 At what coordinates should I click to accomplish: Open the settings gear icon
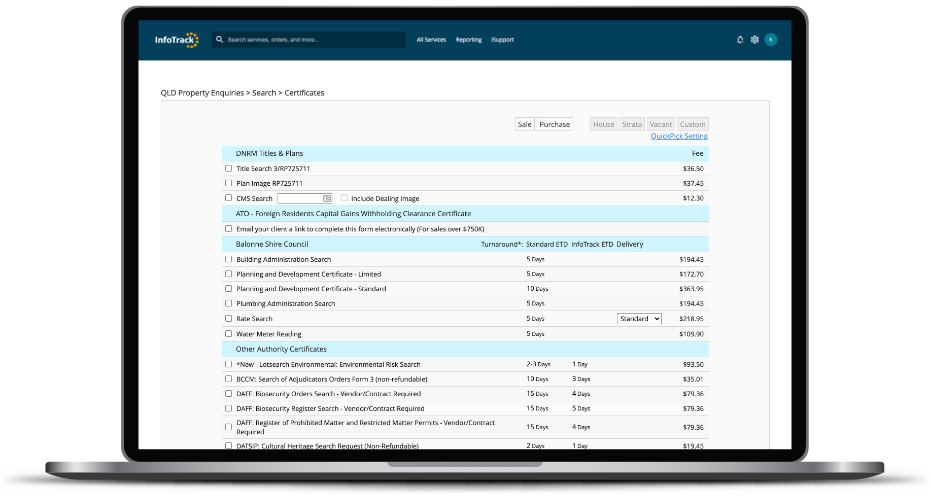(x=755, y=40)
